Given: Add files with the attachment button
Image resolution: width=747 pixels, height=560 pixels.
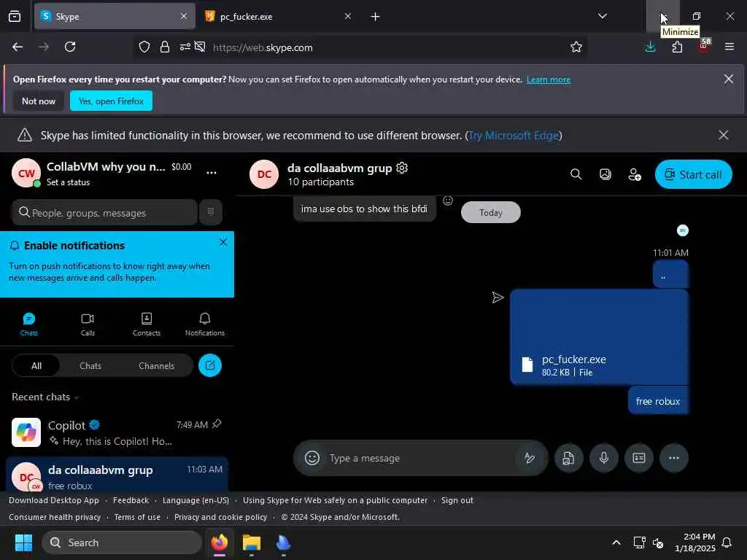Looking at the screenshot, I should [x=568, y=458].
